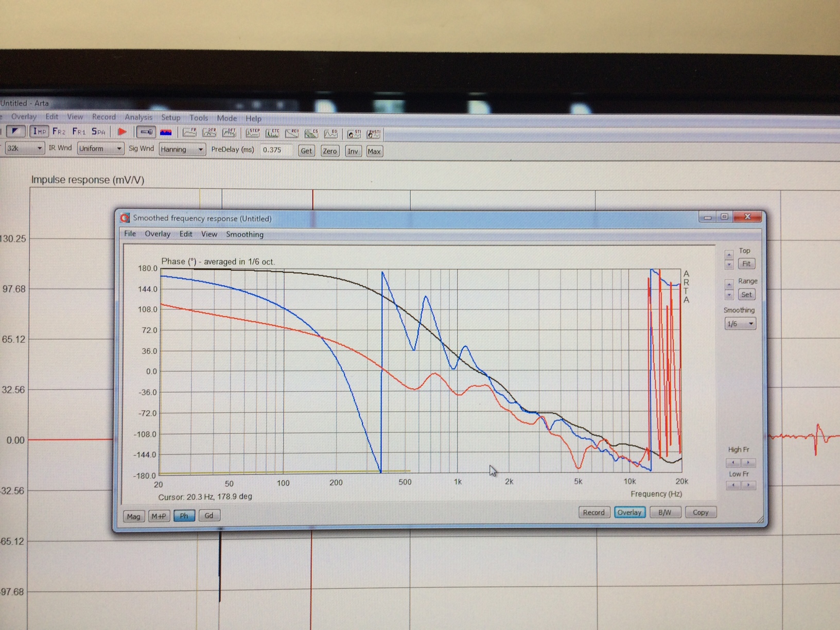Click the STI speech index icon
Screen dimensions: 840x630
(354, 134)
